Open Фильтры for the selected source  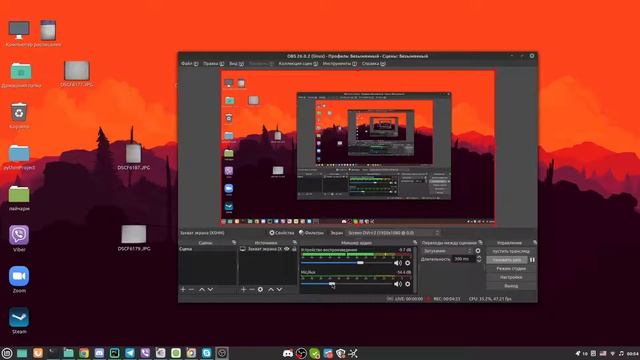(311, 233)
